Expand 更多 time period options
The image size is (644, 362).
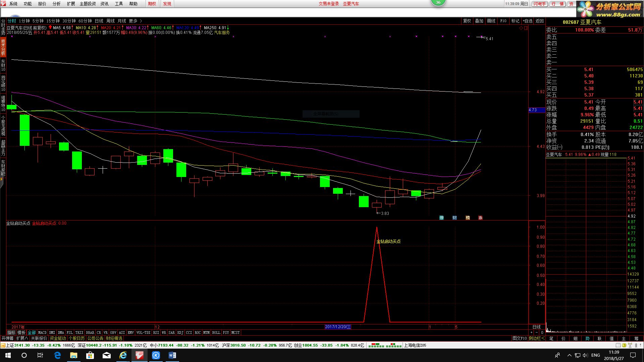135,21
